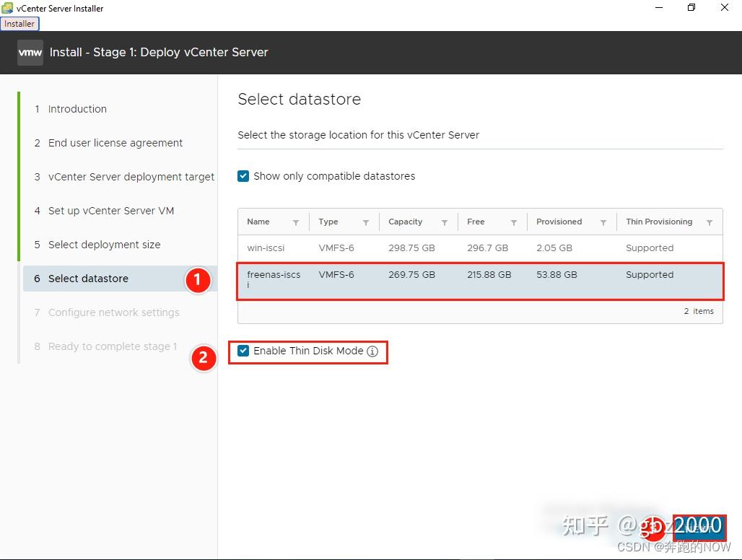The image size is (742, 560).
Task: Click the Capacity column filter icon
Action: [445, 222]
